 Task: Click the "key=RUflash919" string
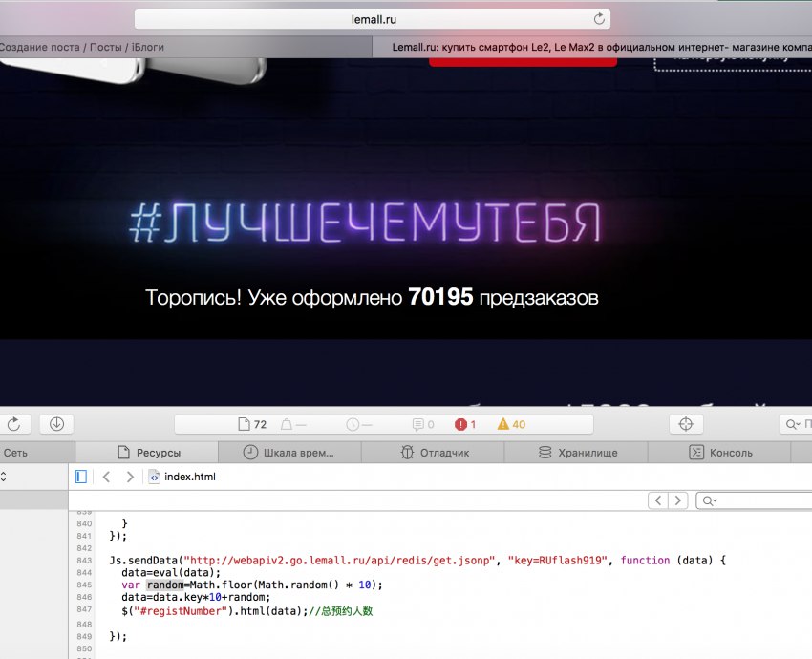point(558,560)
